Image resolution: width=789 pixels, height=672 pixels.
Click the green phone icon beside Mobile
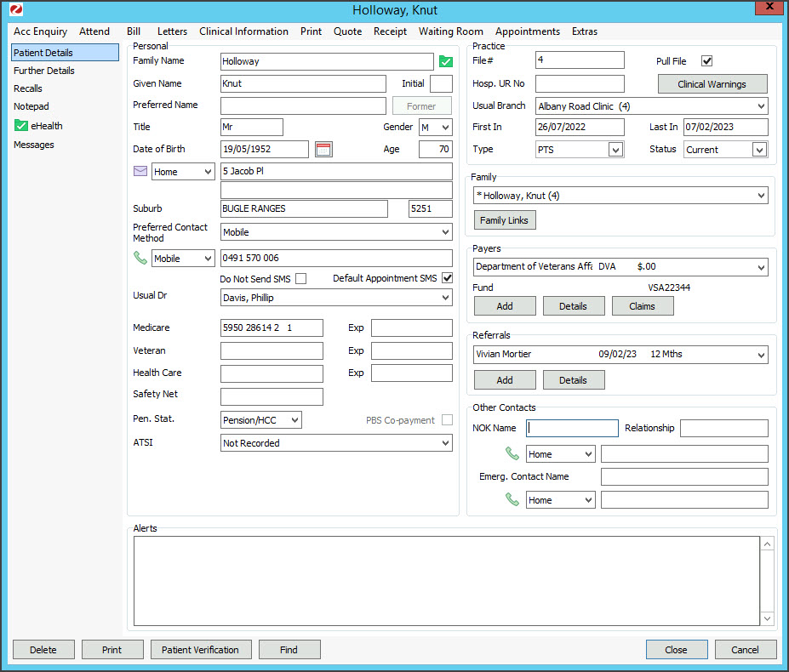tap(140, 259)
